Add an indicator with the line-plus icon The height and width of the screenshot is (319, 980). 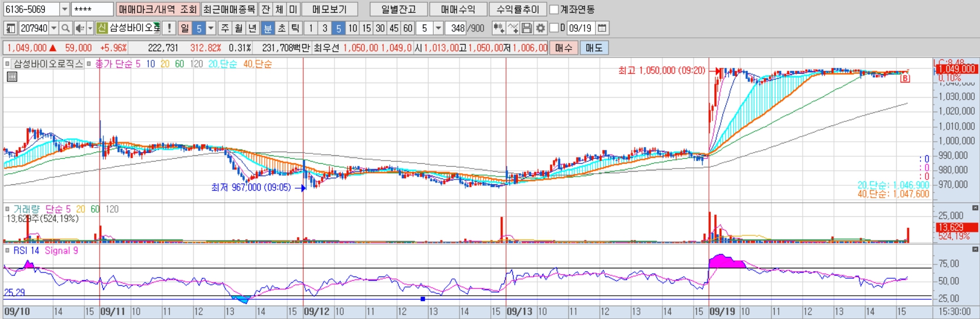tap(513, 28)
